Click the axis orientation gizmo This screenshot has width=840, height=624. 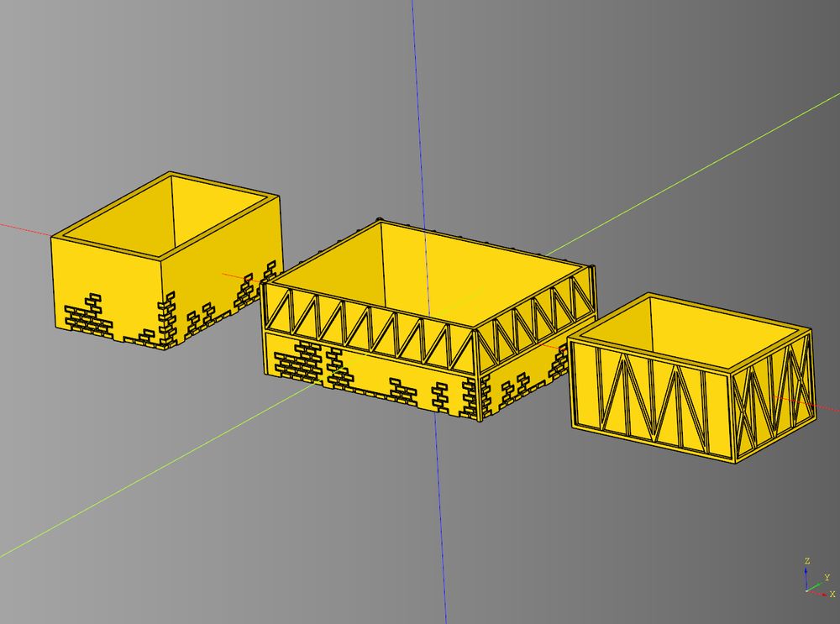click(819, 579)
